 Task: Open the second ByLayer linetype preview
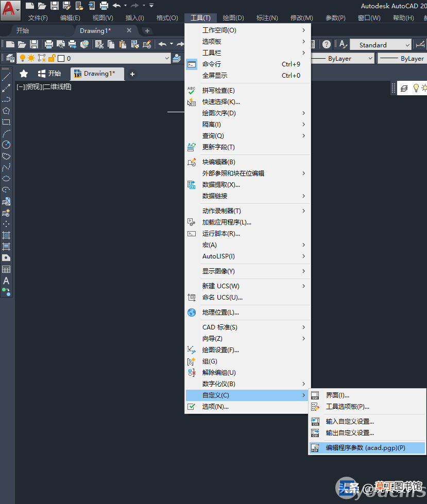(x=402, y=59)
